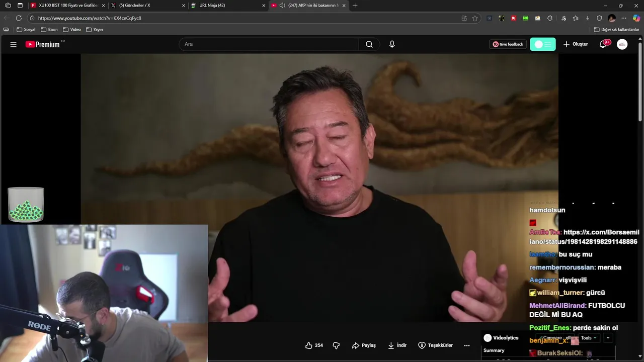Screen dimensions: 644x362
Task: Open the Sosyal bookmarks folder
Action: click(26, 30)
